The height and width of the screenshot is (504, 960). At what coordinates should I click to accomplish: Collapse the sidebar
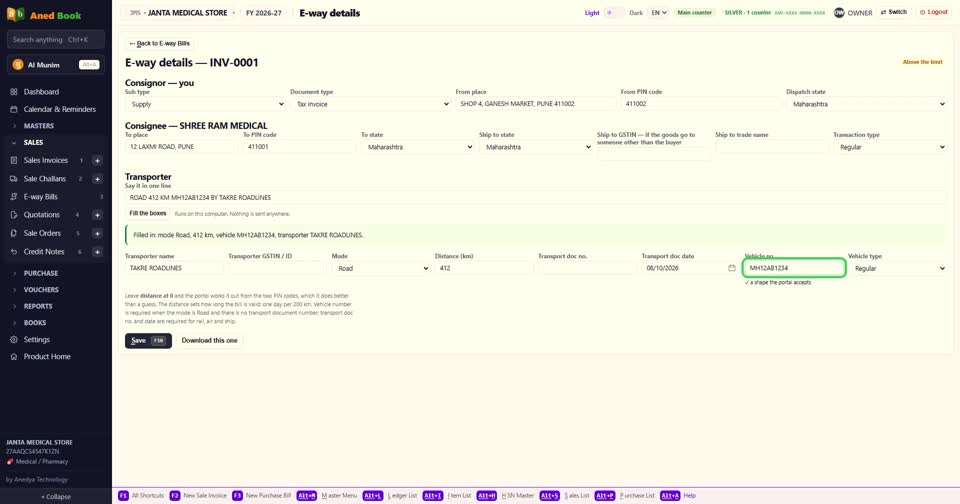click(x=56, y=497)
